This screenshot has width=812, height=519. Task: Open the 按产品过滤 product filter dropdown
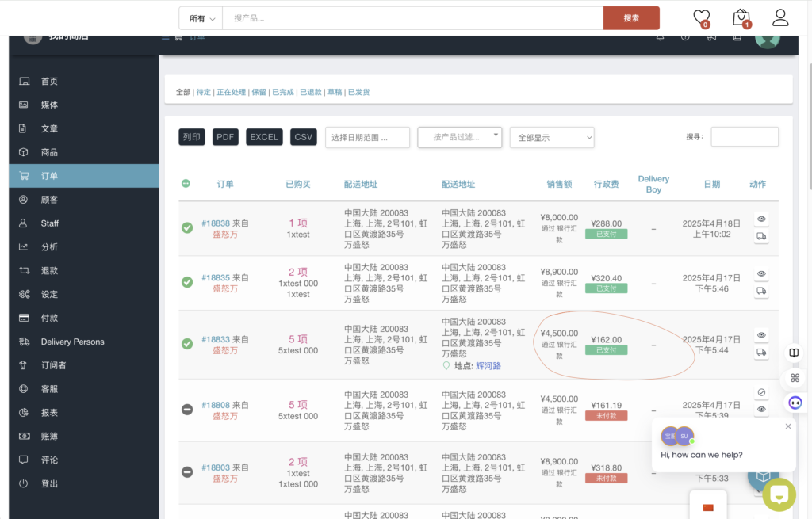coord(460,137)
